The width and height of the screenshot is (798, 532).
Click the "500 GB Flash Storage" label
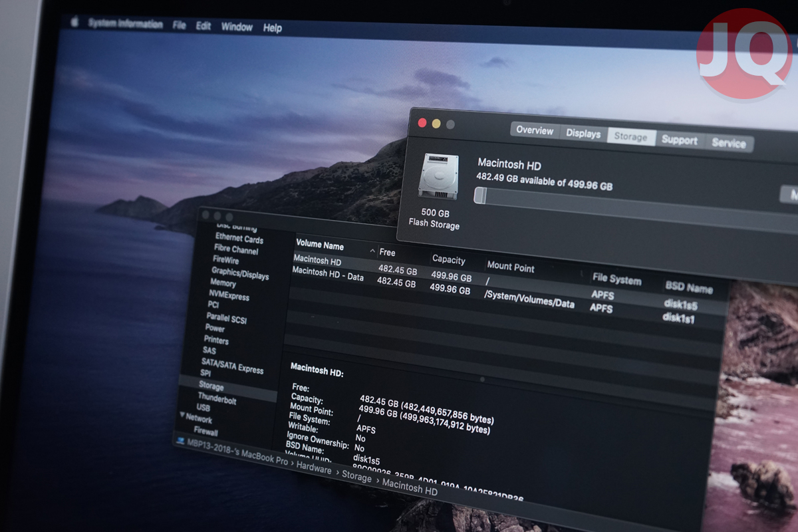tap(434, 219)
